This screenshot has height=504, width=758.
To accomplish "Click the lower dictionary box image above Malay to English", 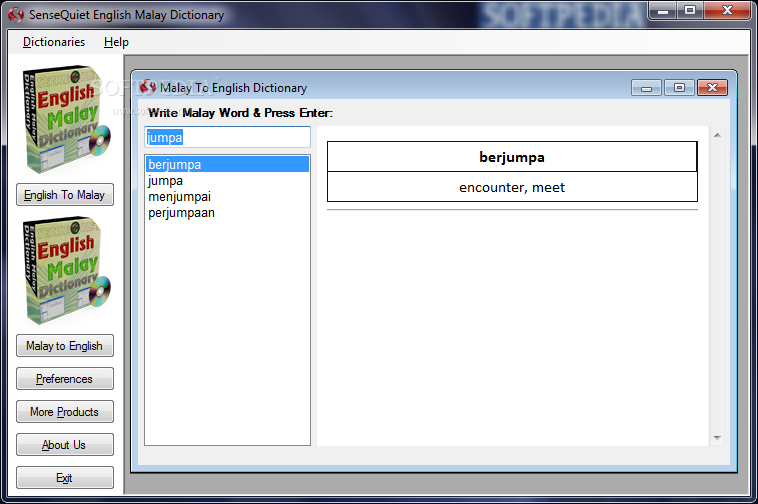I will (x=66, y=270).
